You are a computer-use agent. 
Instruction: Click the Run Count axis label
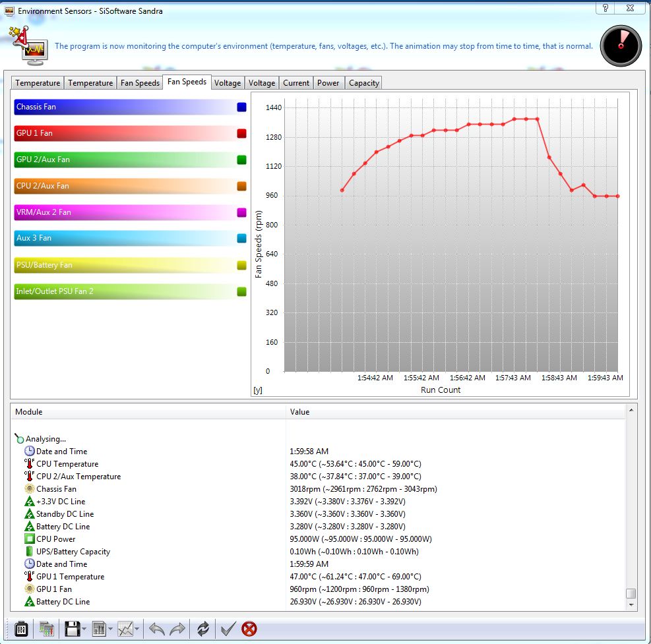(441, 390)
